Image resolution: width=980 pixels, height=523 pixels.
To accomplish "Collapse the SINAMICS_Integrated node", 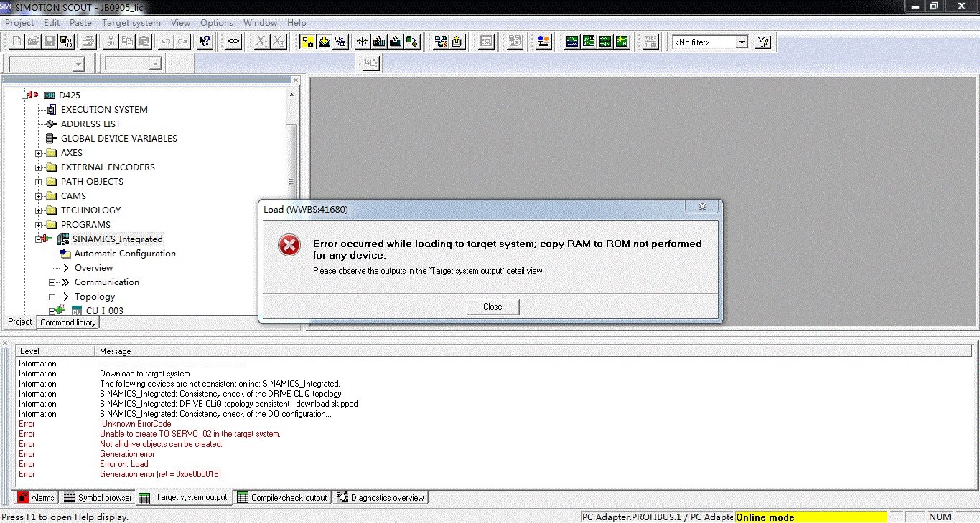I will [x=39, y=239].
